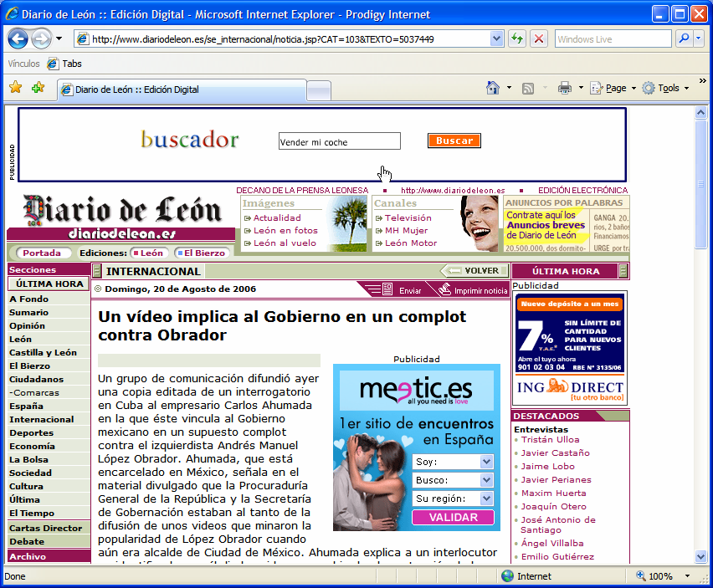Open the Maxim Huerta interview link
713x588 pixels.
click(553, 493)
